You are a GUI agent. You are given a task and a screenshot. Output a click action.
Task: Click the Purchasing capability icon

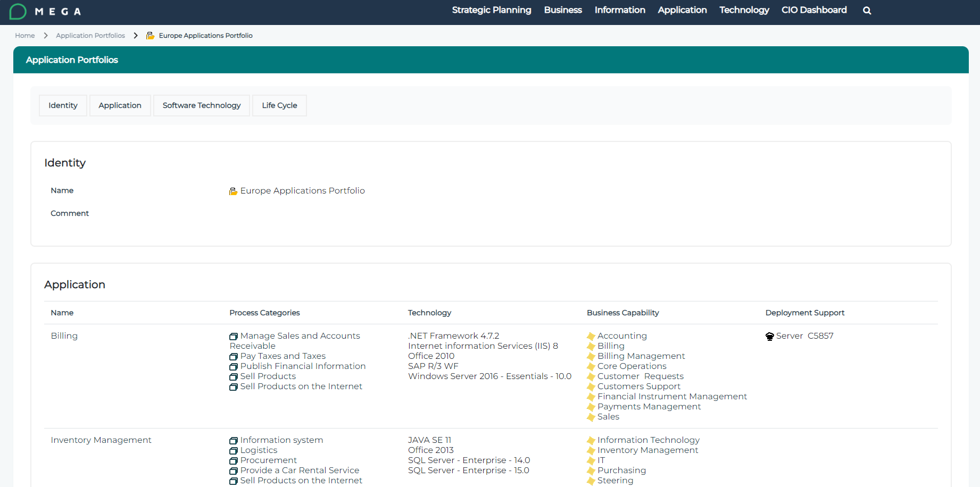click(591, 471)
